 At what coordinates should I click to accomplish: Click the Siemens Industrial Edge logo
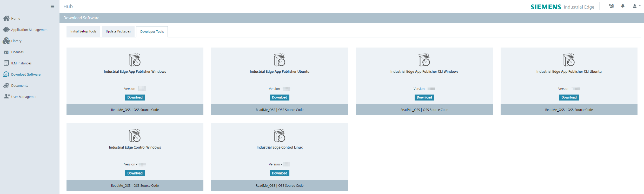click(562, 7)
